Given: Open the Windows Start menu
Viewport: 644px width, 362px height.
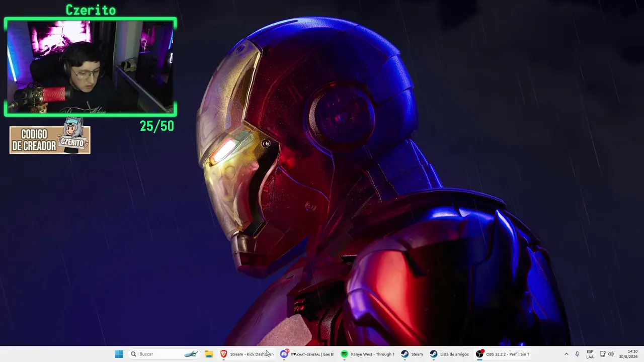Looking at the screenshot, I should coord(119,354).
